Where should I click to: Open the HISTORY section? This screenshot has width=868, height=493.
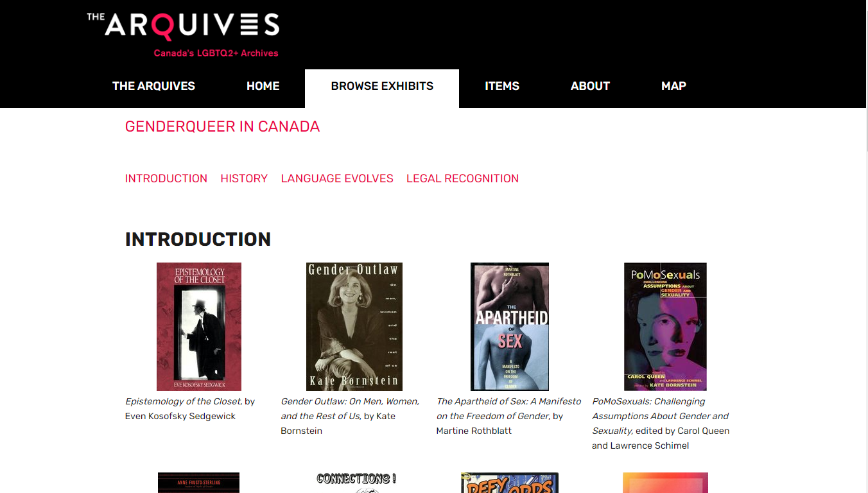(x=244, y=178)
